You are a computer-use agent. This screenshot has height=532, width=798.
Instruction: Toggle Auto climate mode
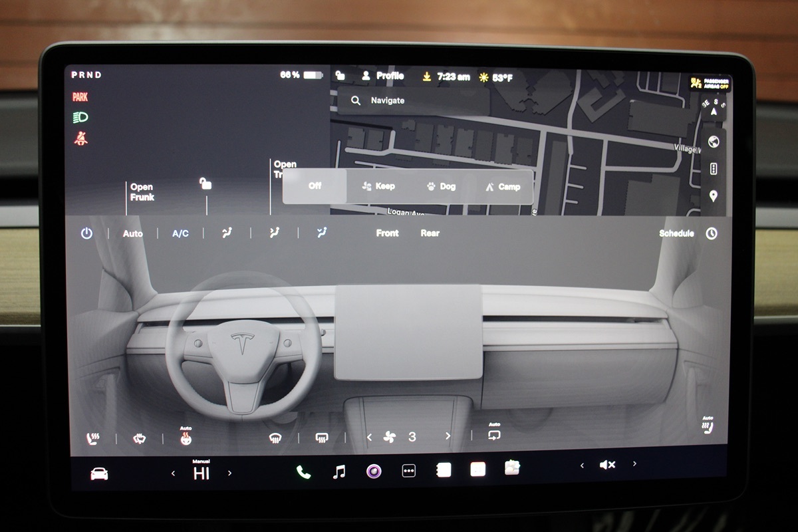click(x=132, y=233)
